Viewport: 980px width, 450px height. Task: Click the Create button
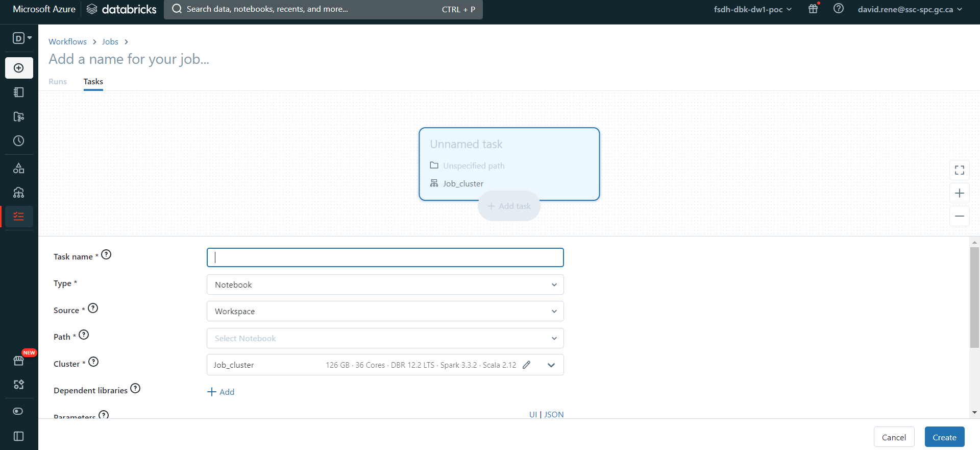944,437
